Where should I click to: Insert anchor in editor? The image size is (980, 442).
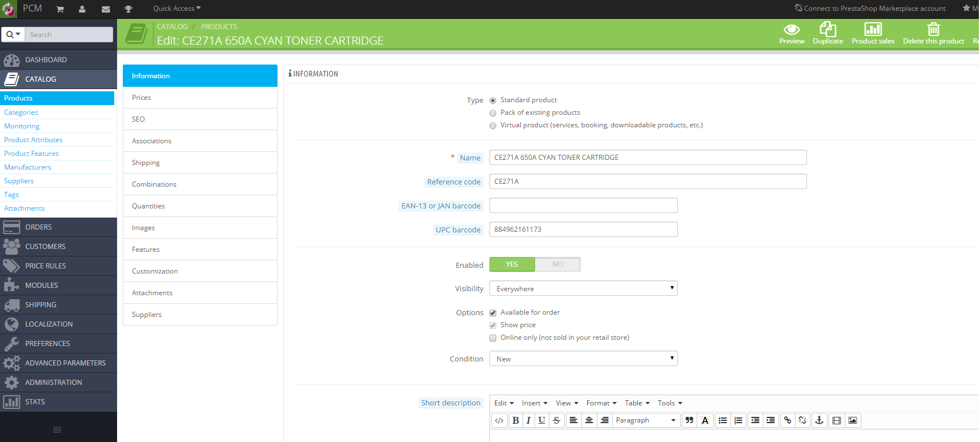click(819, 420)
